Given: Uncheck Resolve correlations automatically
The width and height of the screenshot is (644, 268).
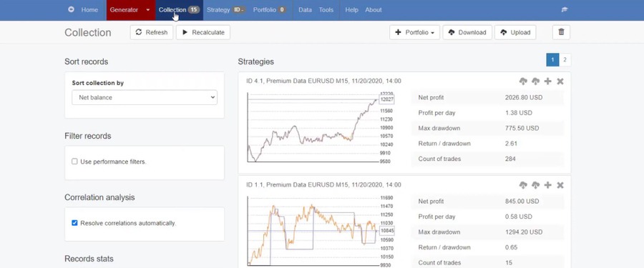Looking at the screenshot, I should coord(74,223).
